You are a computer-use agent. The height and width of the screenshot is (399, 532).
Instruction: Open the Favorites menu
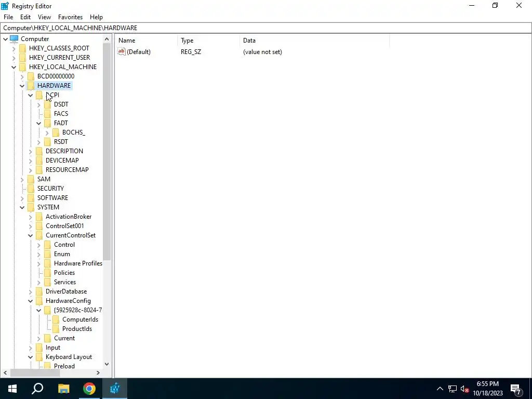click(70, 17)
